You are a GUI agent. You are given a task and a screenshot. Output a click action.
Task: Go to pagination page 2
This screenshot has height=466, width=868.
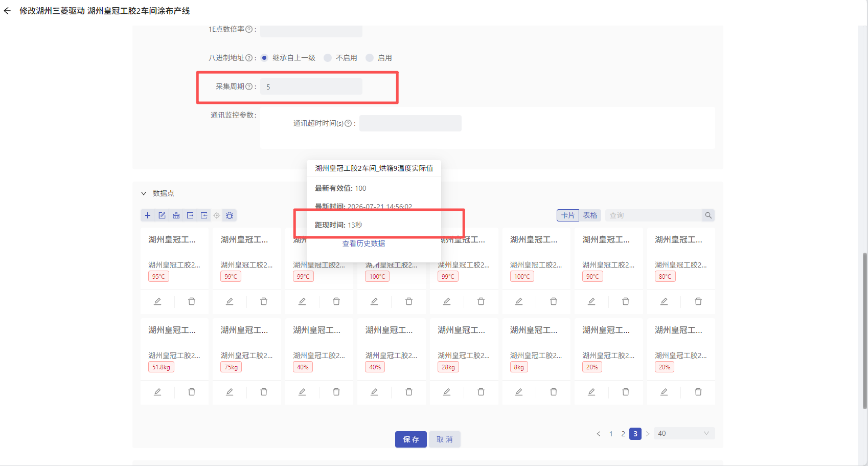click(623, 434)
